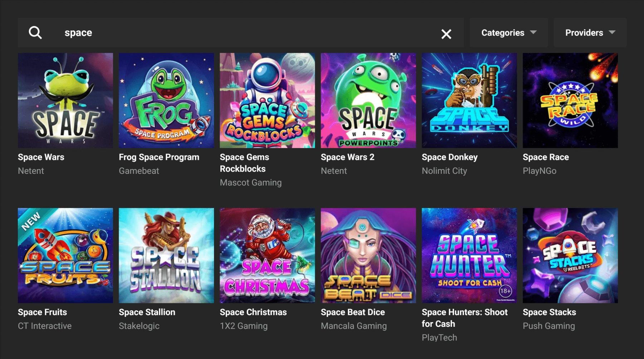
Task: Launch Frog Space Program game tile
Action: 166,100
